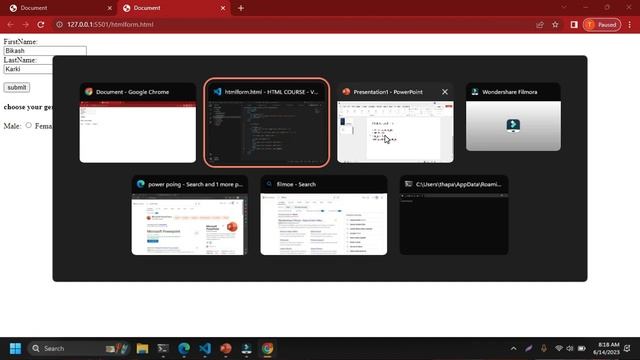This screenshot has height=360, width=640.
Task: Open the power poing Search Edge window
Action: click(189, 216)
